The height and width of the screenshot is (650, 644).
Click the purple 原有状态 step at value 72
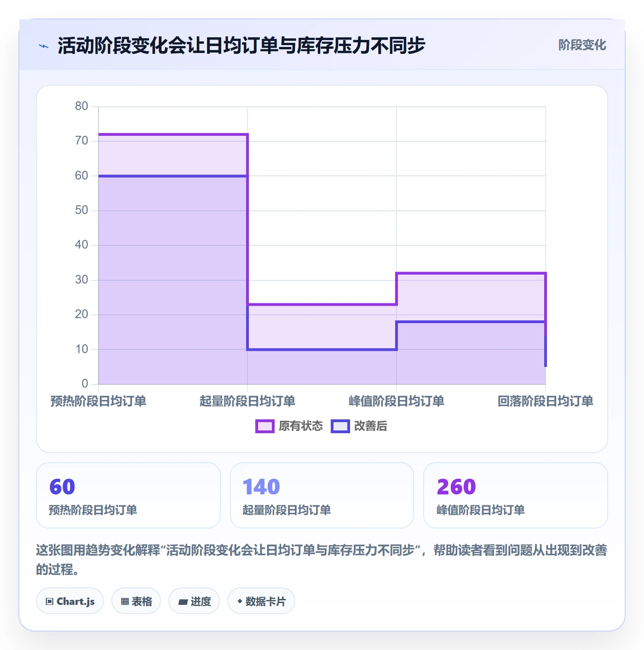point(173,134)
